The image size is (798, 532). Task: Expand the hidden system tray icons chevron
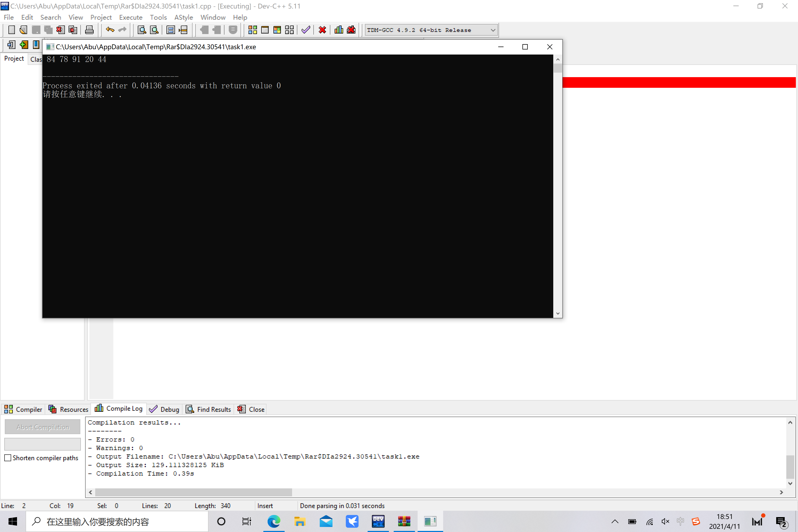click(615, 521)
